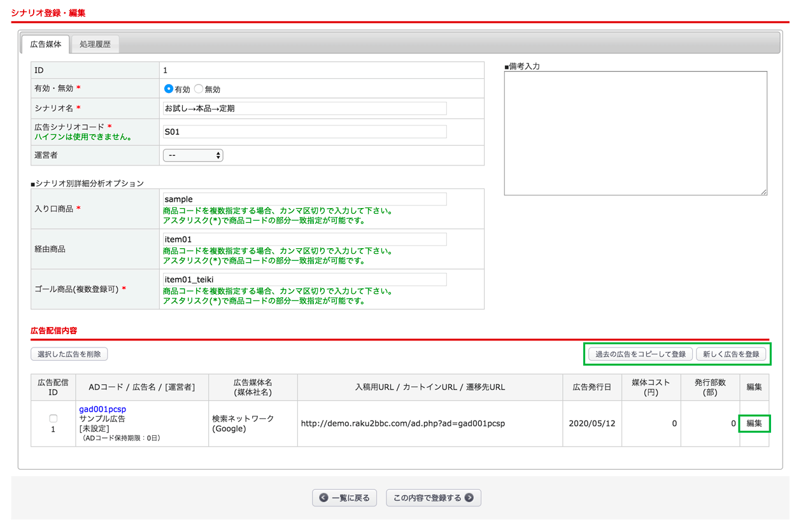Click the ゴール商品 field containing item01_teiki

point(304,279)
